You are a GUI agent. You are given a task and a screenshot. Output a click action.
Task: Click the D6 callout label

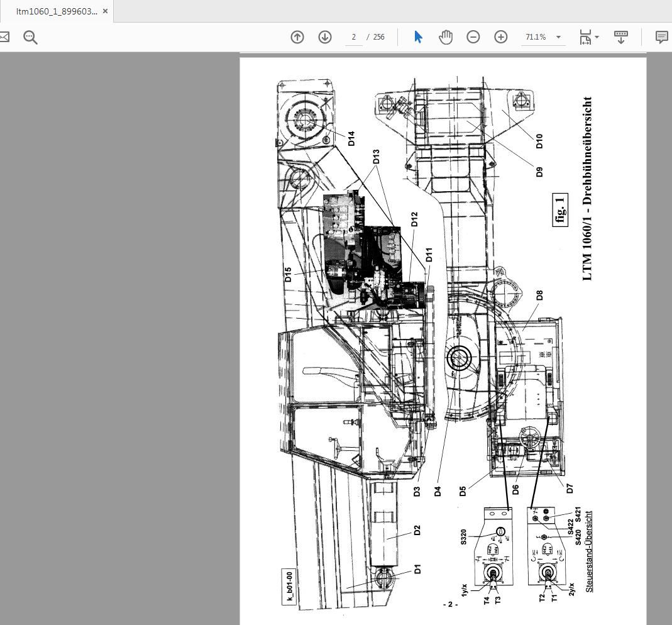[x=515, y=490]
